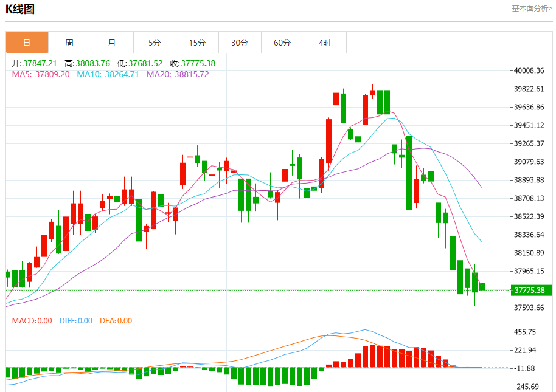556x392 pixels.
Task: Open the 30分 interval tab
Action: pos(240,43)
